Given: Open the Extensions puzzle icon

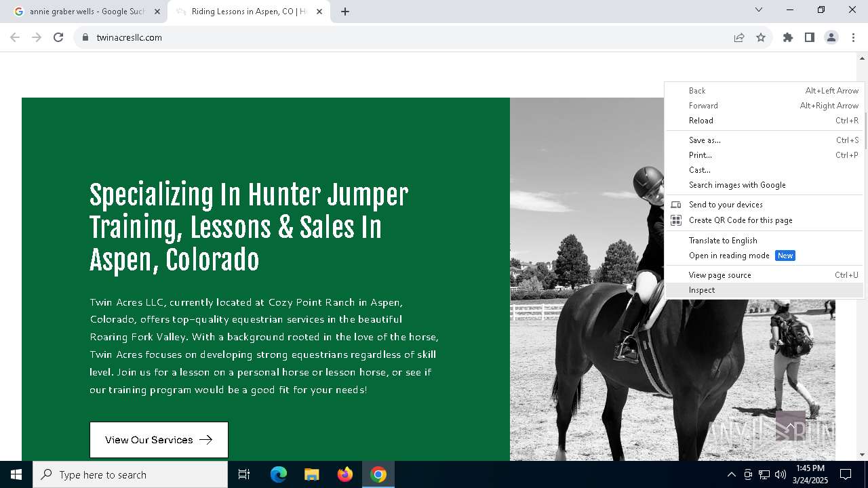Looking at the screenshot, I should click(788, 37).
